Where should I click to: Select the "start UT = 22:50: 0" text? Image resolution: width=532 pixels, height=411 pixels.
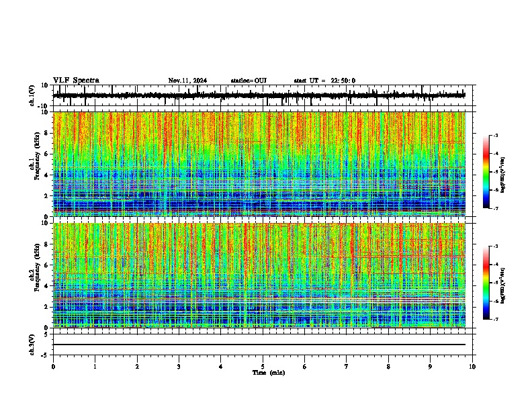[x=324, y=81]
